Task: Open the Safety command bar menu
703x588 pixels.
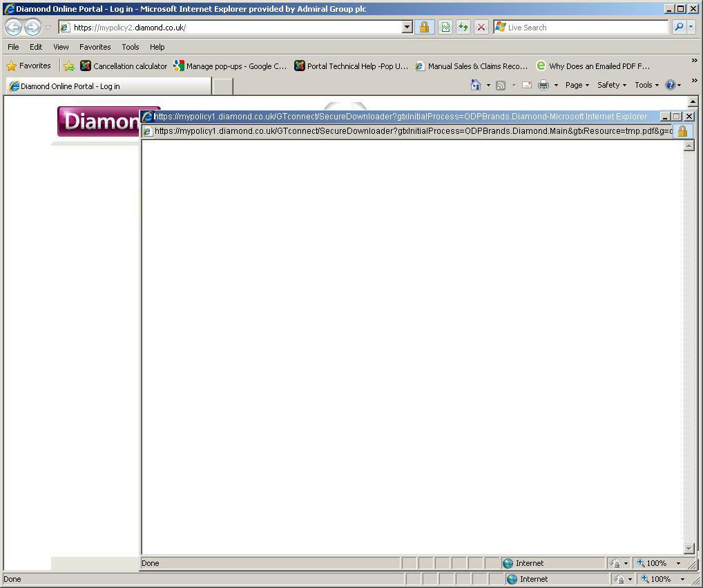Action: 612,85
